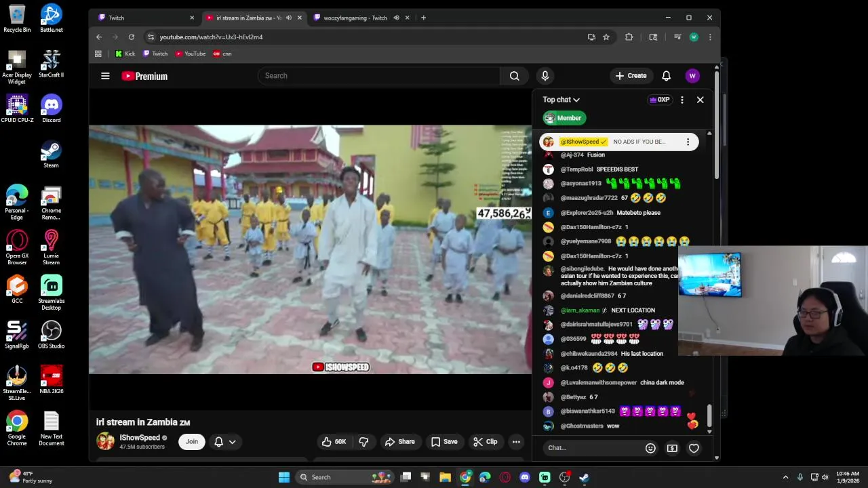Mute the Zambia stream tab audio

(x=289, y=18)
